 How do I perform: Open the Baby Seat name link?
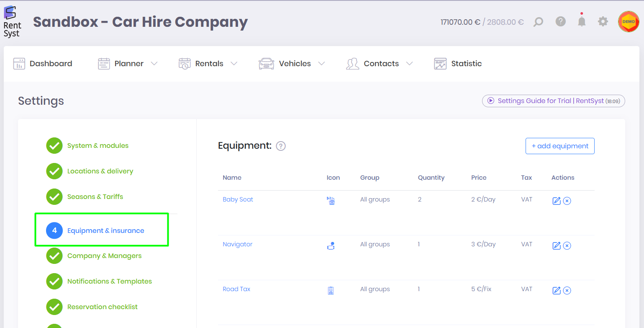pyautogui.click(x=238, y=199)
